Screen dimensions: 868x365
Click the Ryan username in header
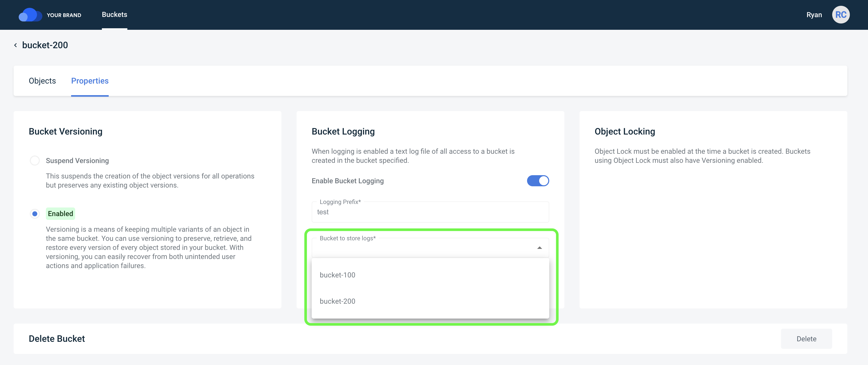[x=814, y=15]
